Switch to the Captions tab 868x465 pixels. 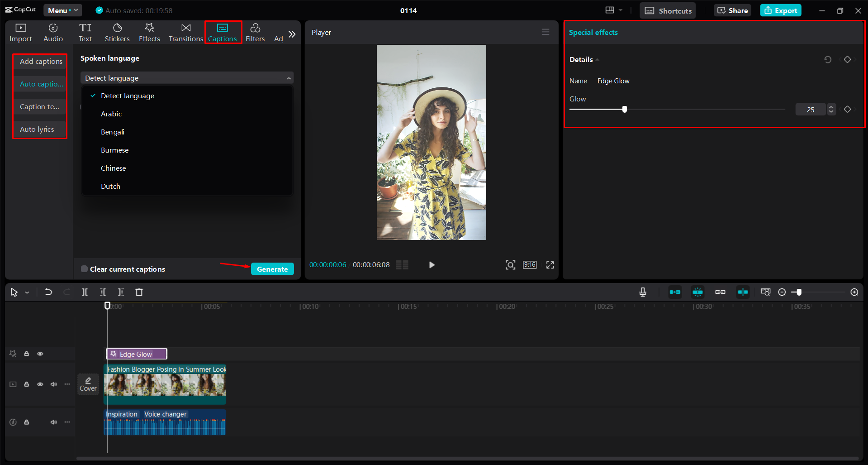tap(223, 32)
